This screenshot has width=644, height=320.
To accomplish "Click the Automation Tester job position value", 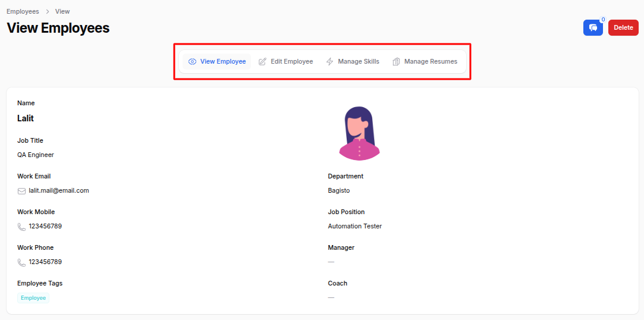I will (x=355, y=227).
